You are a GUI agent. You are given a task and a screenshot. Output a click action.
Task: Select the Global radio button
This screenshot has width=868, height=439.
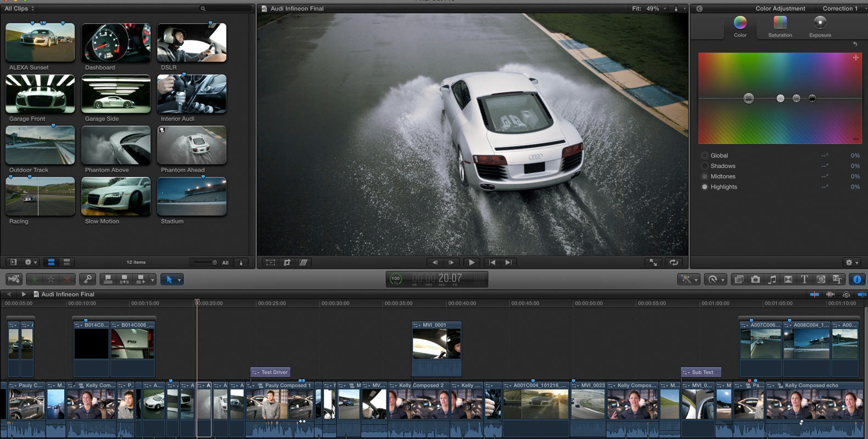704,155
